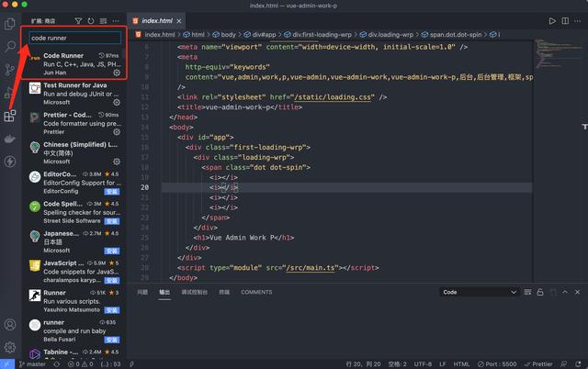Image resolution: width=588 pixels, height=369 pixels.
Task: Install the Japanese language pack
Action: point(112,251)
